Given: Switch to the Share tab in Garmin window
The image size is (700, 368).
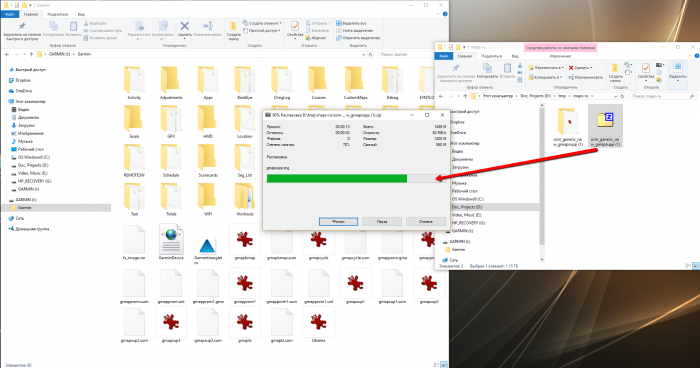Looking at the screenshot, I should pyautogui.click(x=58, y=14).
